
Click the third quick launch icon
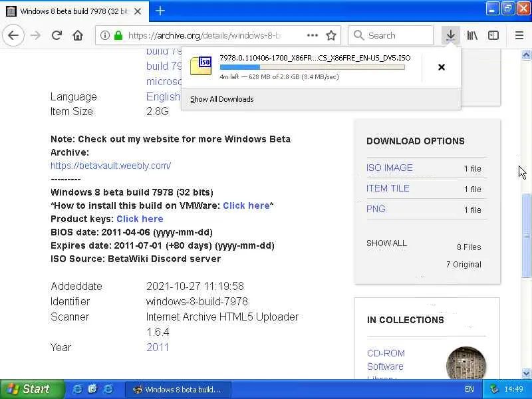[x=108, y=389]
